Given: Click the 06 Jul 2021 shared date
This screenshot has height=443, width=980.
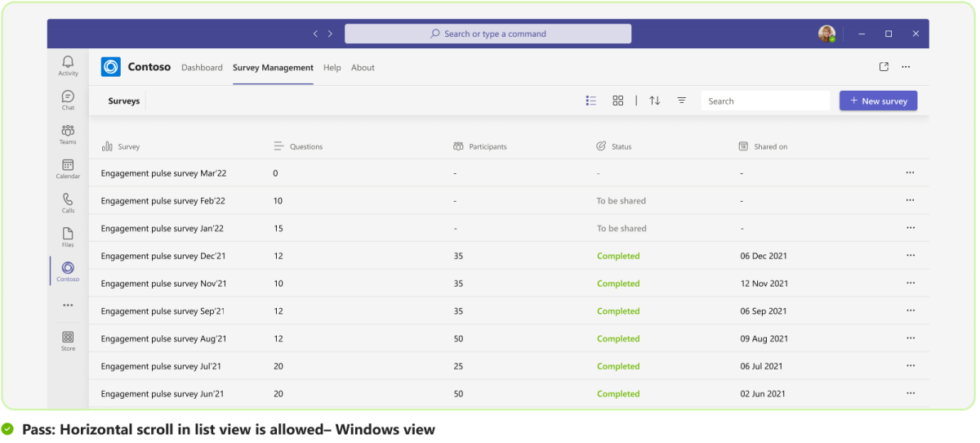Looking at the screenshot, I should point(761,366).
